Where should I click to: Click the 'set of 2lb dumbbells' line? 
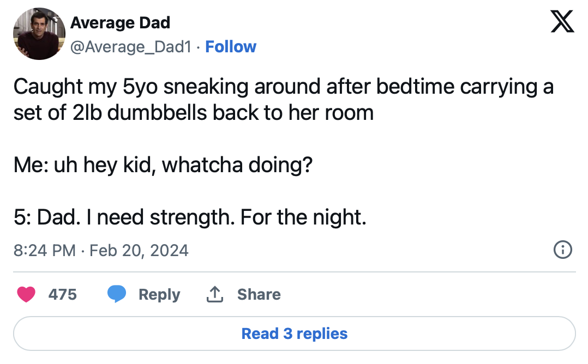pyautogui.click(x=194, y=113)
